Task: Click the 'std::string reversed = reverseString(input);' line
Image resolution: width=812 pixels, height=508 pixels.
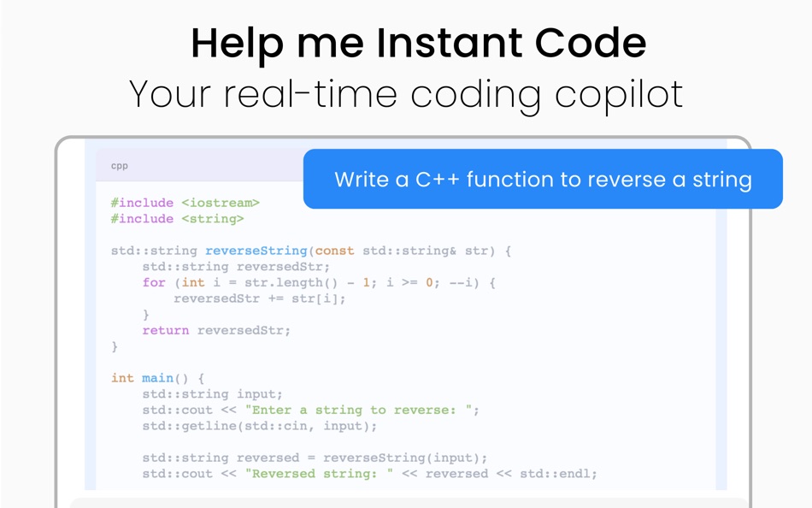Action: pyautogui.click(x=315, y=458)
